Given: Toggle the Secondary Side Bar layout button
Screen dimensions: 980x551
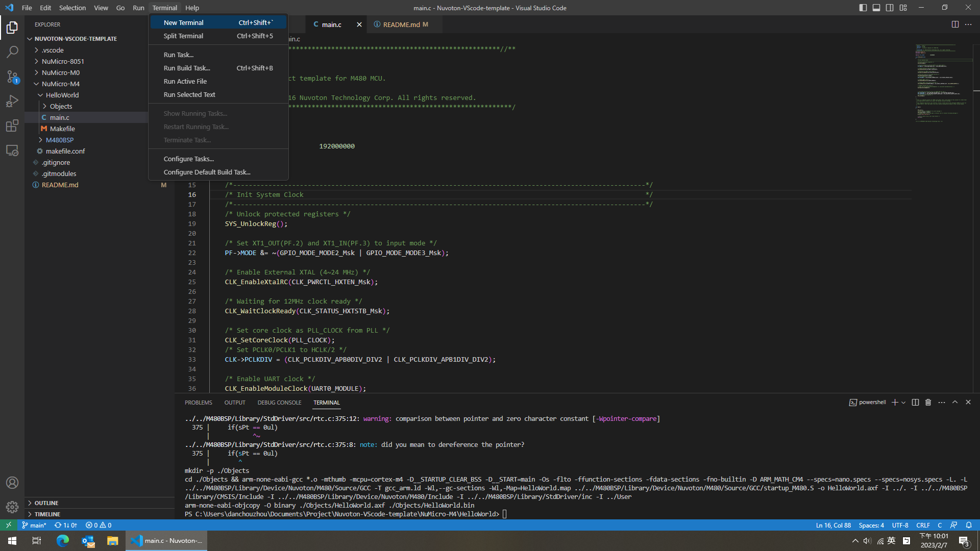Looking at the screenshot, I should coord(890,8).
